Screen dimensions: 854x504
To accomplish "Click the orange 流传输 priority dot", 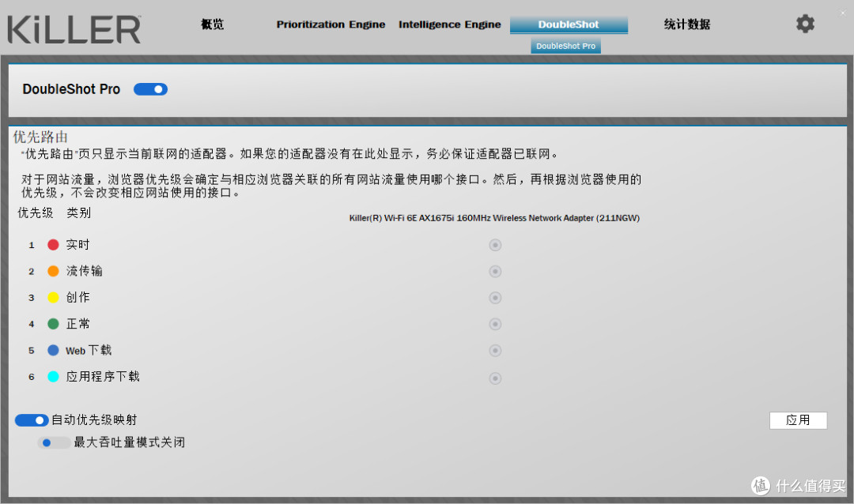I will click(x=54, y=271).
